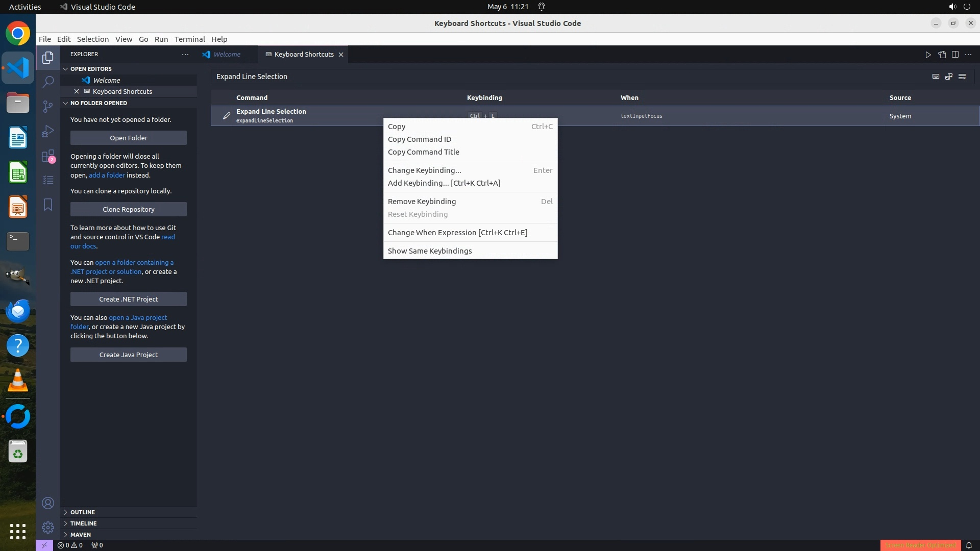
Task: Click the Record Keys icon
Action: [x=936, y=77]
